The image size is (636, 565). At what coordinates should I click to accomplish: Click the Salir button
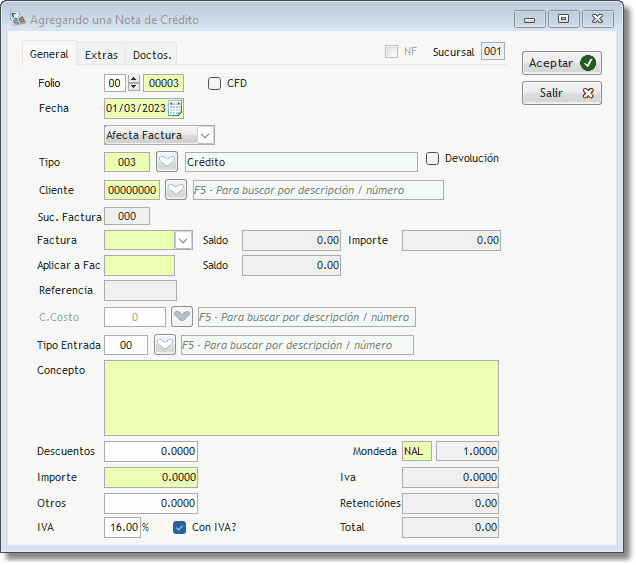click(562, 93)
